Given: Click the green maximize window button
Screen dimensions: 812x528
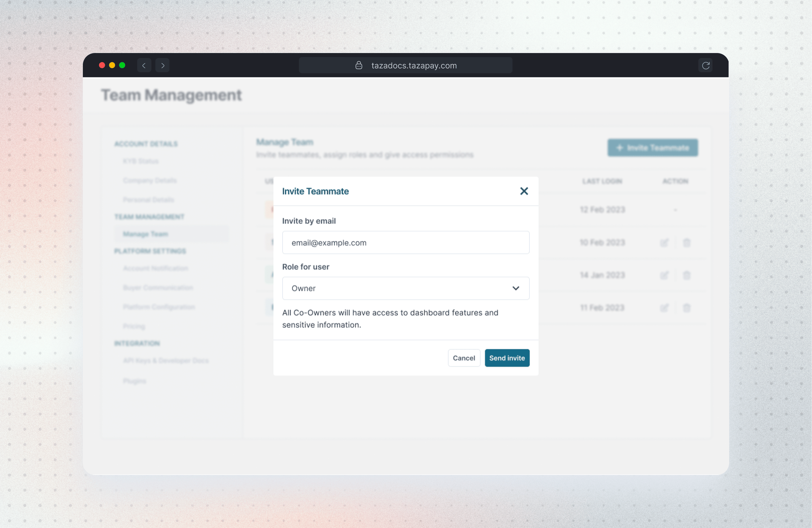Looking at the screenshot, I should (x=122, y=65).
